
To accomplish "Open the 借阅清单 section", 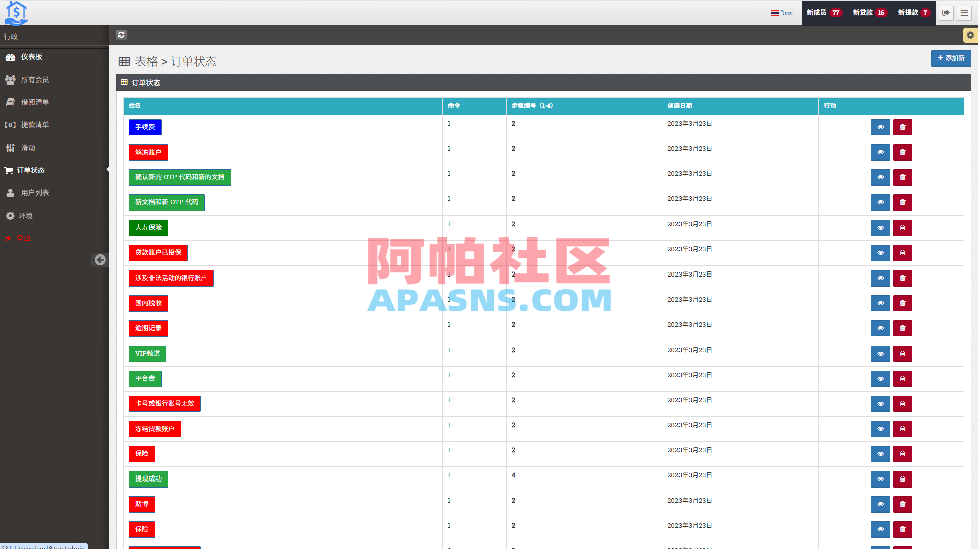I will click(x=34, y=102).
